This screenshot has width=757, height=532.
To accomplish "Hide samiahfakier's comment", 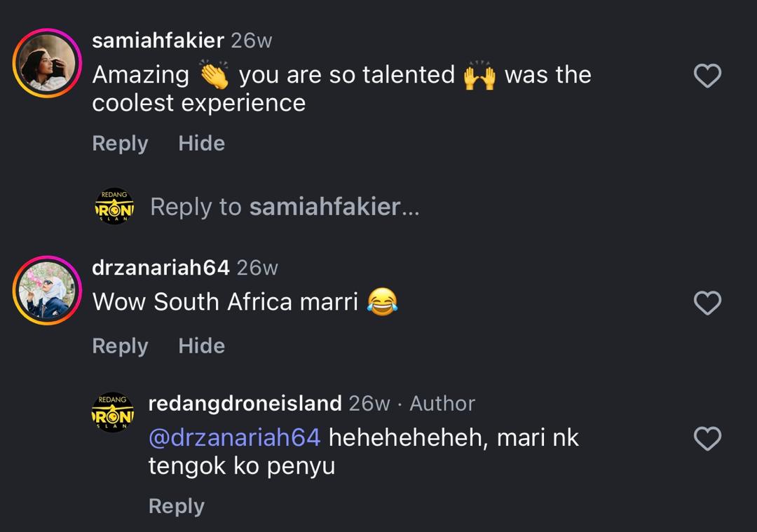I will [201, 144].
